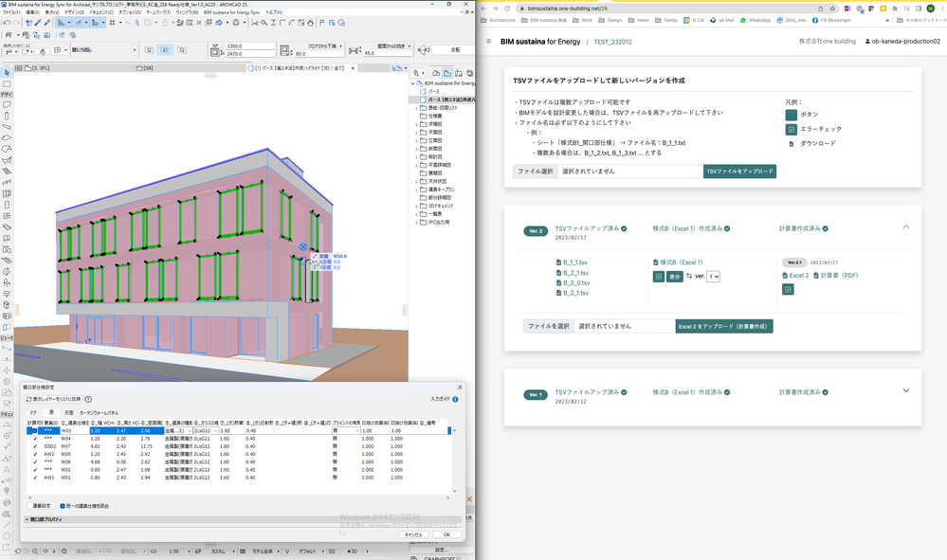Image resolution: width=947 pixels, height=560 pixels.
Task: Click ファイル選択 in the TSV upload card
Action: click(x=535, y=172)
